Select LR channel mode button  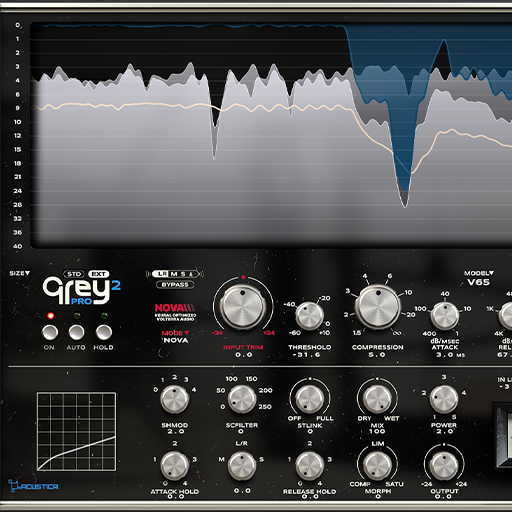163,274
